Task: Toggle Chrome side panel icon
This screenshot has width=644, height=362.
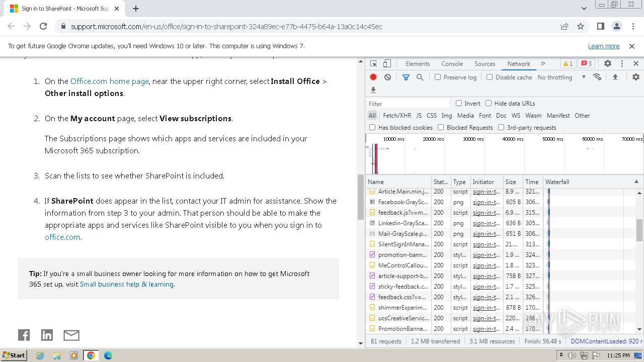Action: 600,27
